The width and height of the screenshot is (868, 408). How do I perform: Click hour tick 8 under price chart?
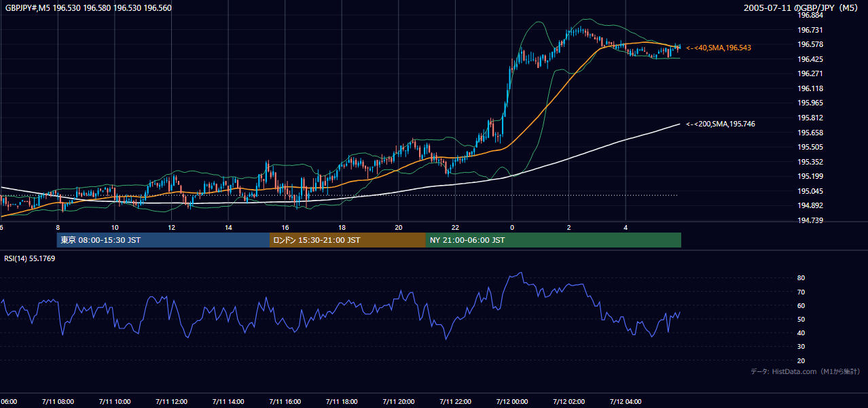[x=58, y=227]
